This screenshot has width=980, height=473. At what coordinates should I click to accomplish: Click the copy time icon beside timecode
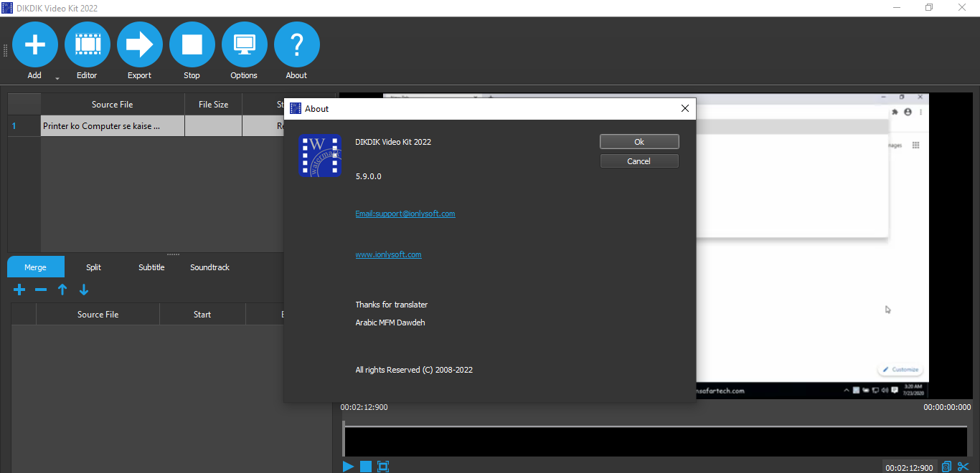(946, 467)
